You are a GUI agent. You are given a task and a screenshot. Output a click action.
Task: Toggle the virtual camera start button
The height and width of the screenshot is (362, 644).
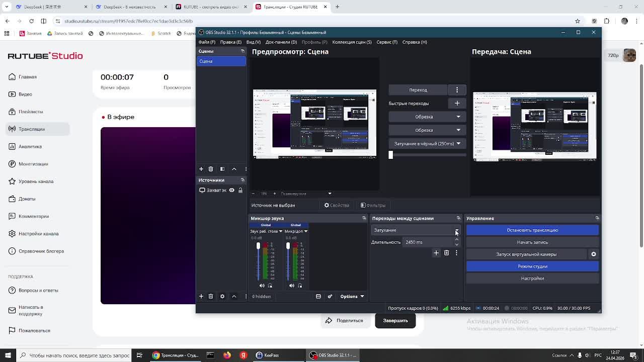click(x=526, y=254)
